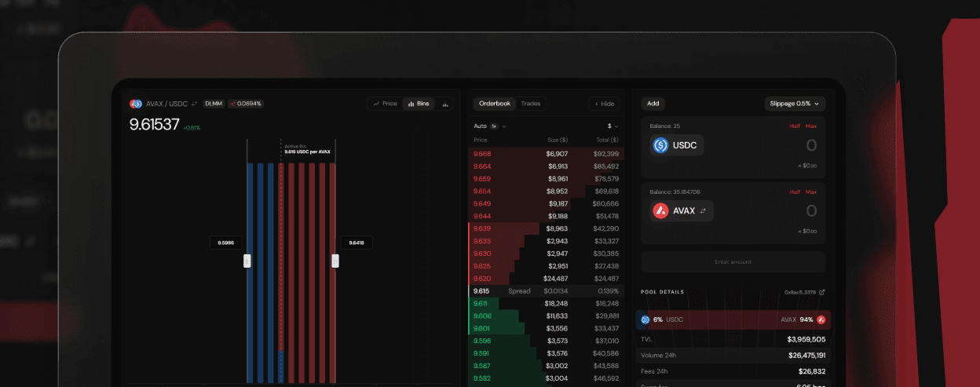Click bid price 9.587 row
This screenshot has height=387, width=980.
(547, 366)
